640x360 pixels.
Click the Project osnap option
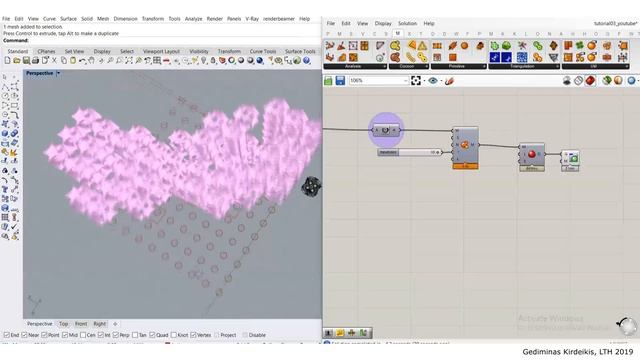[225, 335]
